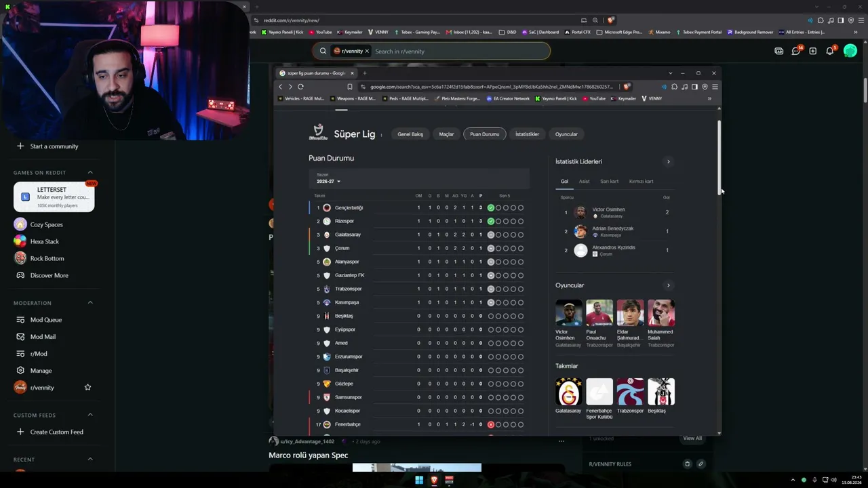This screenshot has height=488, width=868.
Task: Open the media control music note icon
Action: tap(684, 87)
